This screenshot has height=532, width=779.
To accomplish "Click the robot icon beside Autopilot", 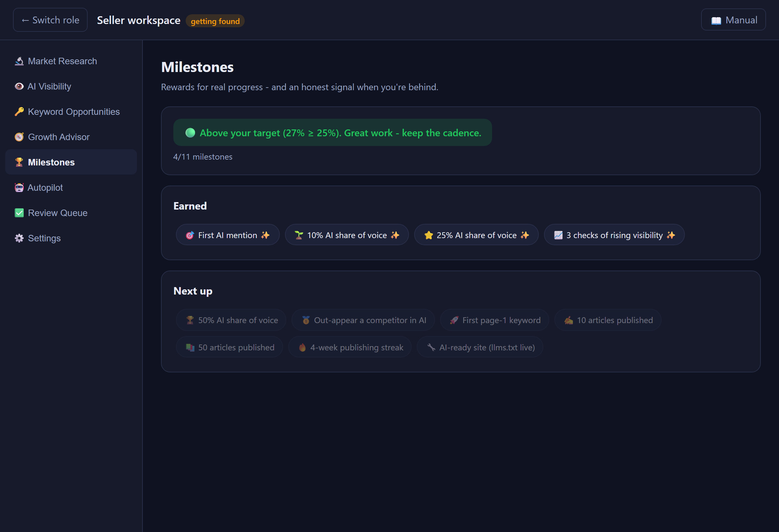I will 19,187.
